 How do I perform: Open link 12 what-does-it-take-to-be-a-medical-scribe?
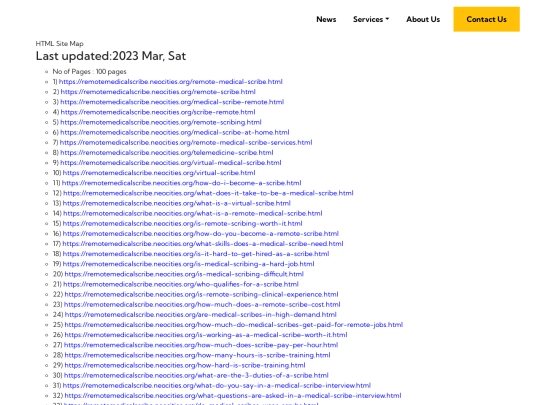(x=208, y=193)
